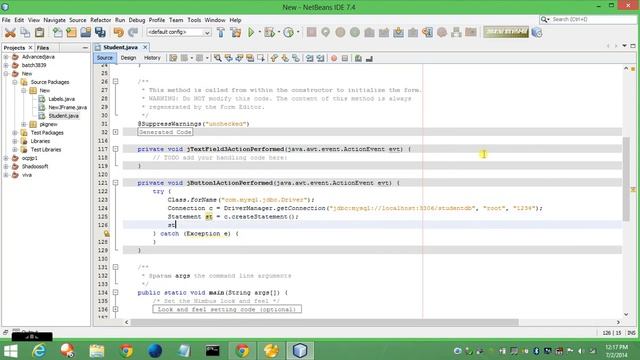The width and height of the screenshot is (640, 360).
Task: Click the Paste clipboard icon
Action: click(x=40, y=32)
